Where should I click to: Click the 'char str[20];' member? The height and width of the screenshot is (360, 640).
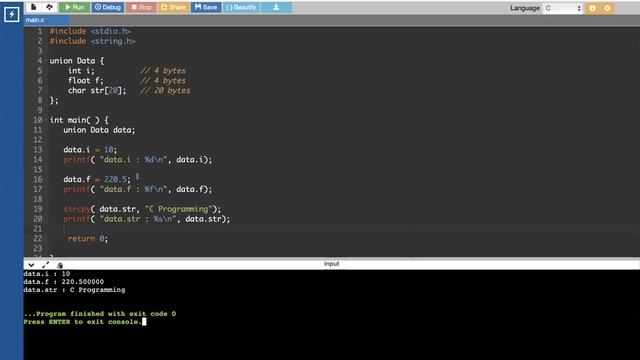[97, 90]
